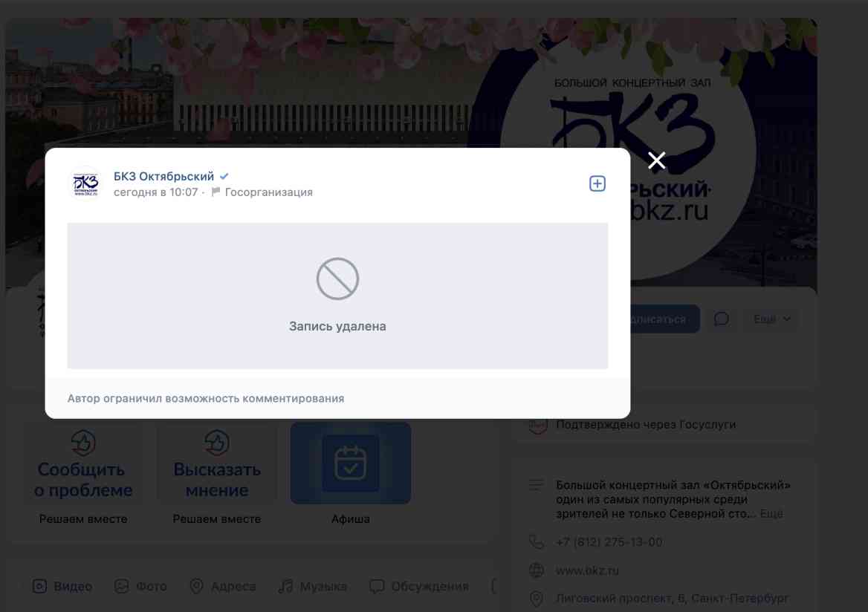The height and width of the screenshot is (612, 868).
Task: Open the message bubble icon
Action: [x=722, y=319]
